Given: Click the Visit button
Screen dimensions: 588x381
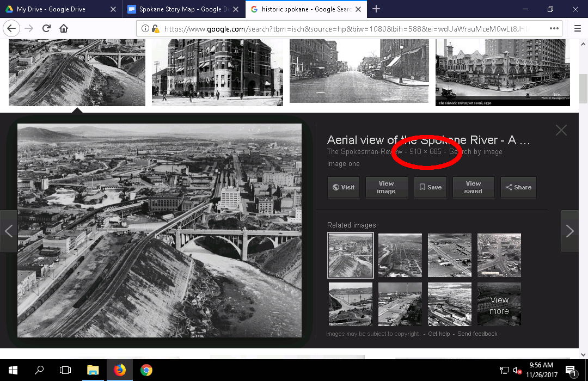Looking at the screenshot, I should [x=344, y=187].
